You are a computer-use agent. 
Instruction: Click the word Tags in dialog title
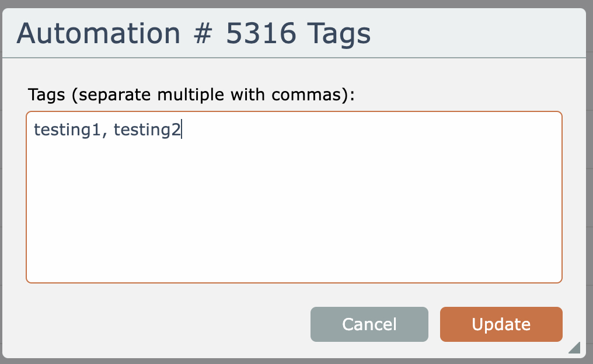pyautogui.click(x=338, y=34)
